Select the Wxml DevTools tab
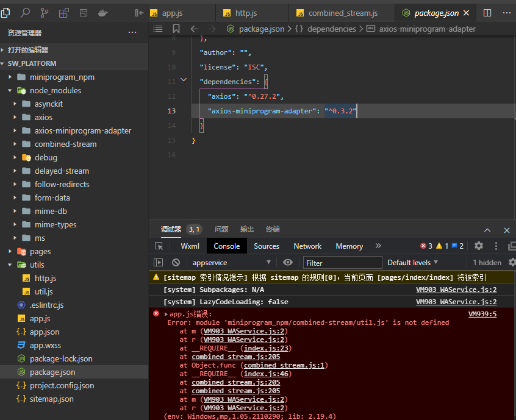The width and height of the screenshot is (516, 420). click(190, 246)
